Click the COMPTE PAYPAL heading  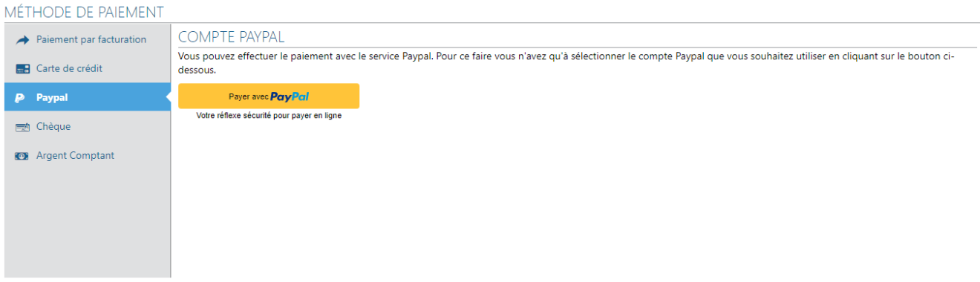[x=232, y=37]
